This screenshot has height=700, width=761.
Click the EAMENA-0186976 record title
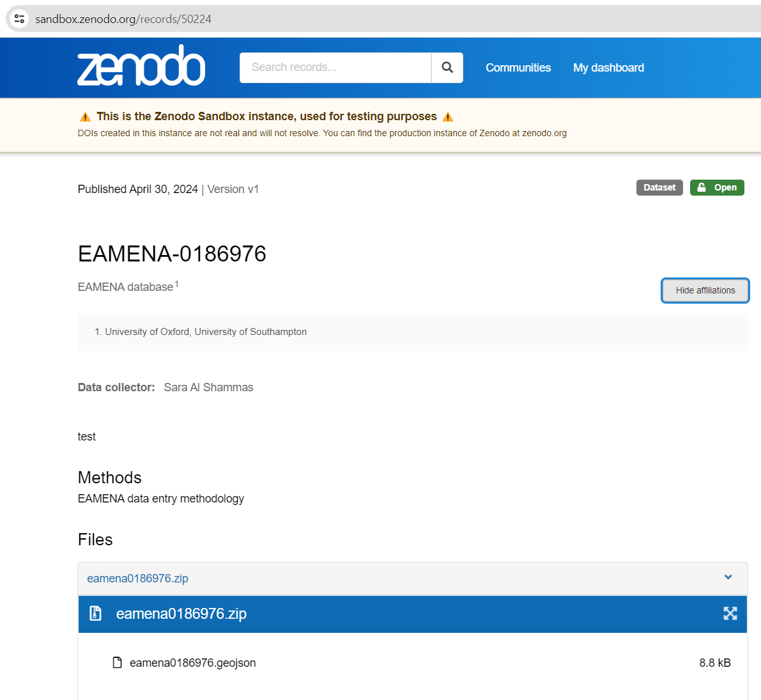(x=172, y=254)
